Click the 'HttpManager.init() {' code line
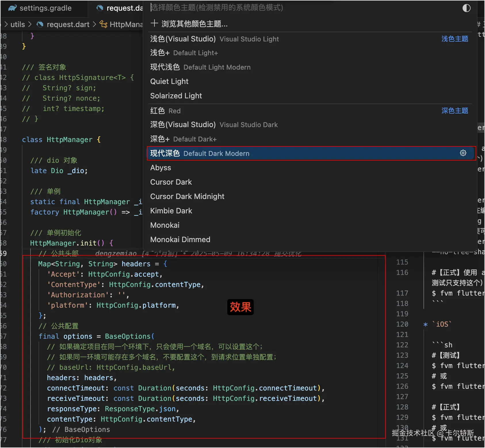 tap(72, 243)
